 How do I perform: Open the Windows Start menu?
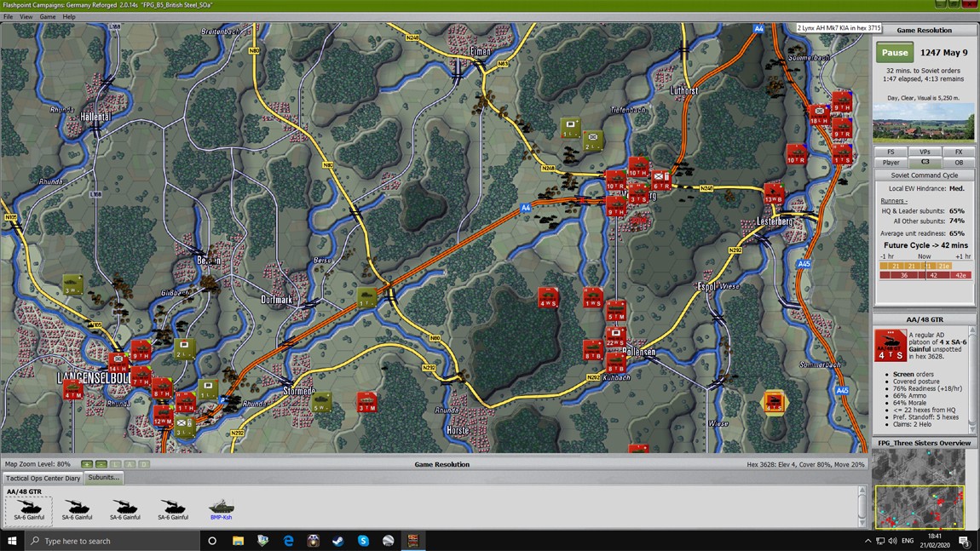pyautogui.click(x=12, y=541)
